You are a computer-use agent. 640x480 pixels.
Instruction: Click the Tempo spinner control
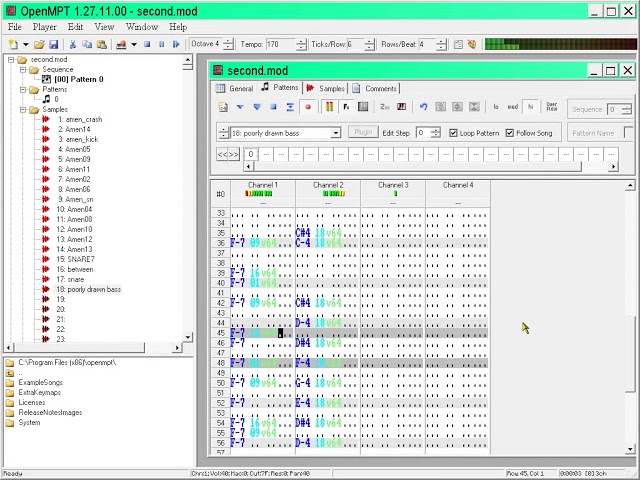(x=301, y=44)
